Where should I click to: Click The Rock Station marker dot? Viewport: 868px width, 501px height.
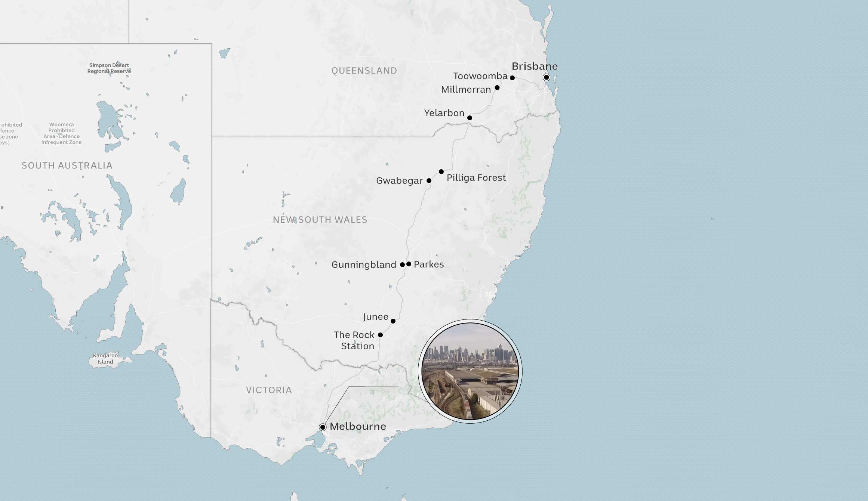(x=380, y=335)
